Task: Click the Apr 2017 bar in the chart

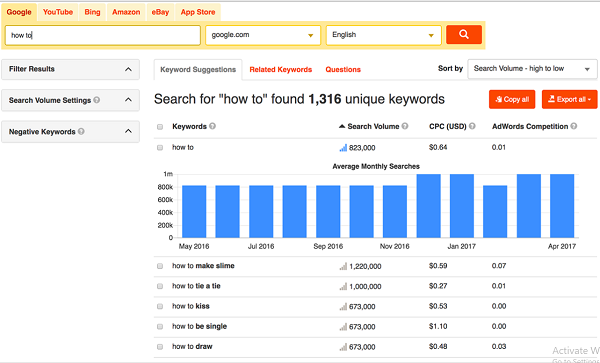Action: (x=562, y=206)
